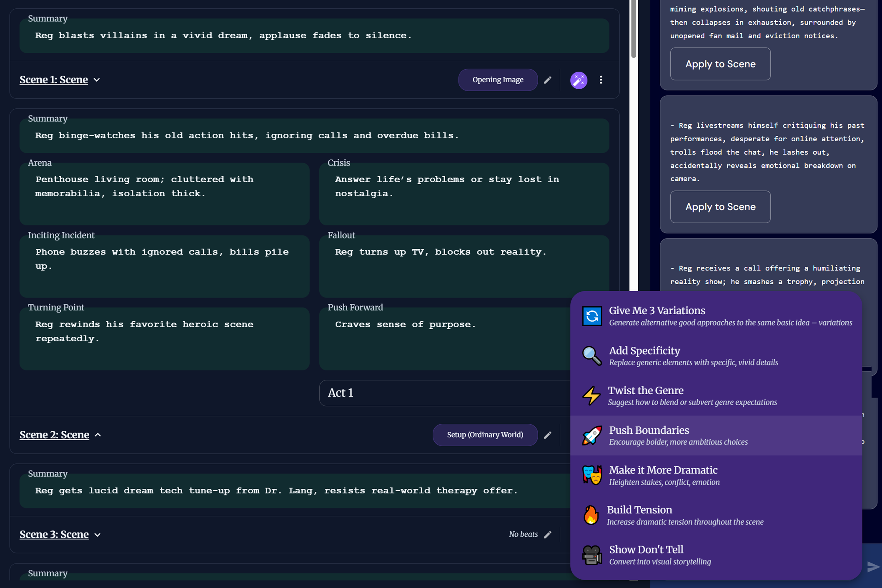
Task: Click the magic wand AI icon on Scene 1
Action: pyautogui.click(x=579, y=80)
